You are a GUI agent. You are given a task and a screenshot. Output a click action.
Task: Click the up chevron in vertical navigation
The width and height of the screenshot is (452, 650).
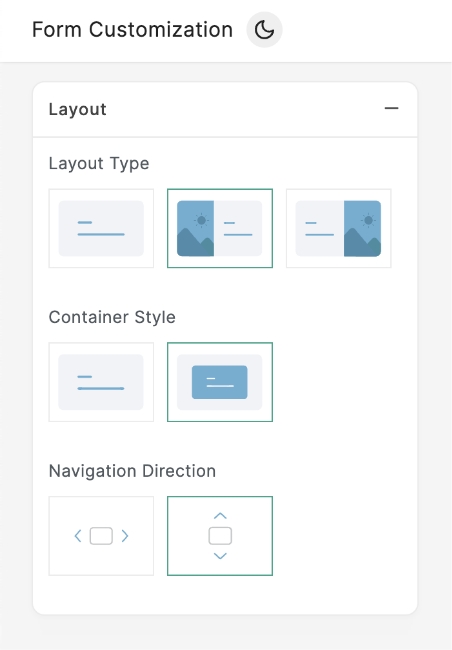click(x=220, y=516)
